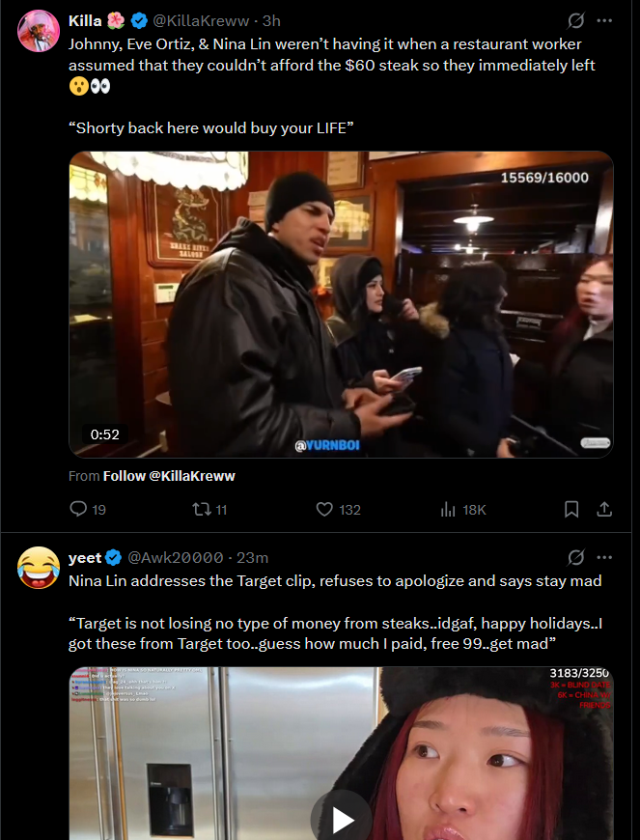Bookmark the KillaKreww post
Screen dimensions: 640x840
571,509
